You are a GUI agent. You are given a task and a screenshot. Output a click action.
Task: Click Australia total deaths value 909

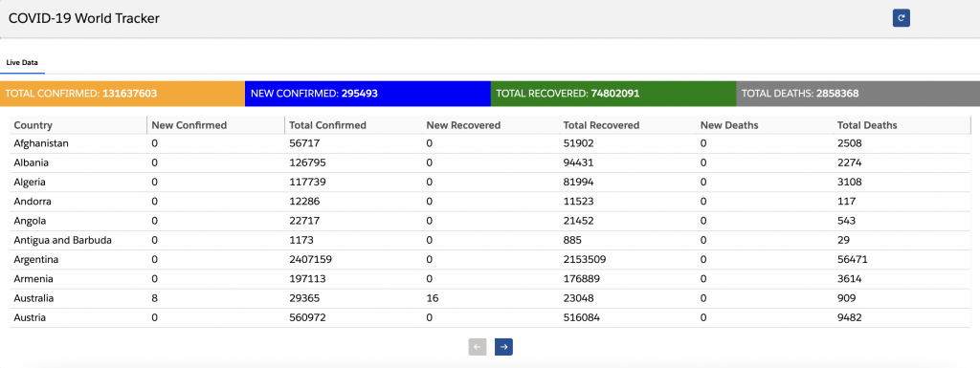point(846,298)
